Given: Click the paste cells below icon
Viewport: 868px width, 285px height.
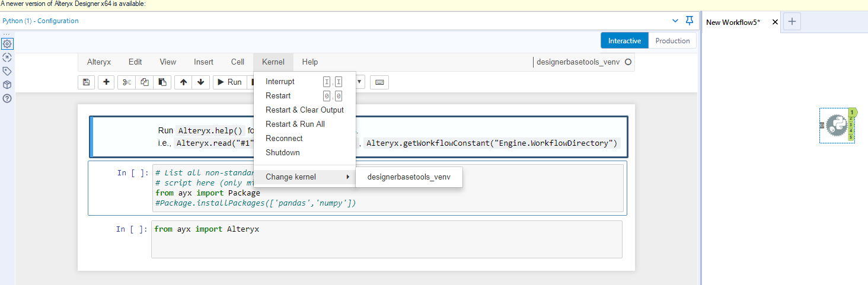Looking at the screenshot, I should point(162,82).
